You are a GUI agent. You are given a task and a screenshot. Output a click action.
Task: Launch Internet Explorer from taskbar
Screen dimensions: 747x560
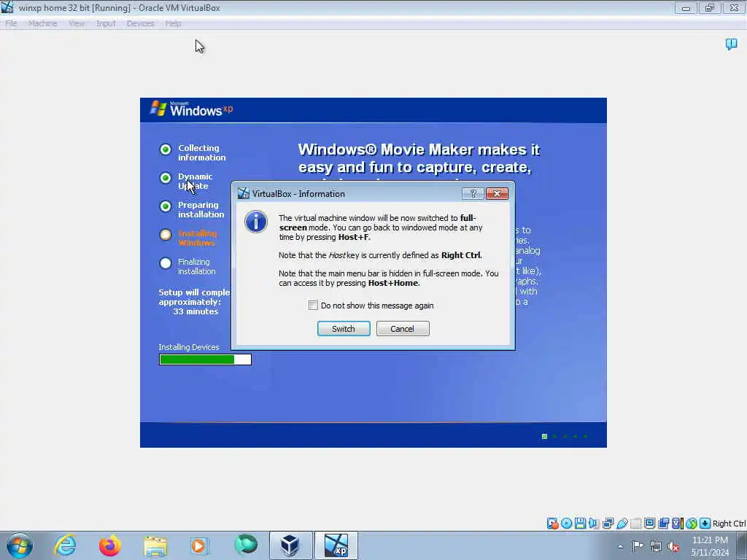pyautogui.click(x=65, y=545)
